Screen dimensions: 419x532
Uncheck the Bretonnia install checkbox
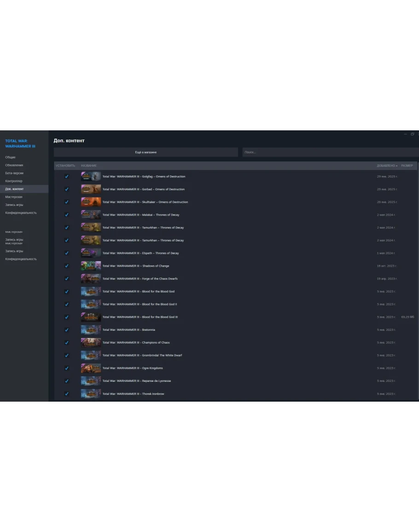[67, 330]
